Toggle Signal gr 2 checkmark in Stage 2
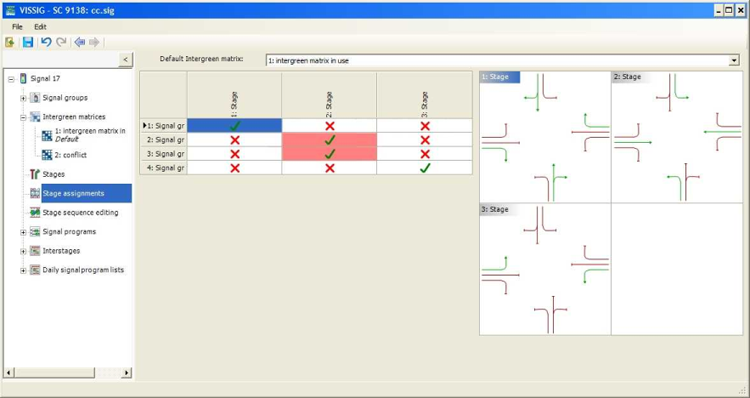The width and height of the screenshot is (750, 398). point(329,140)
